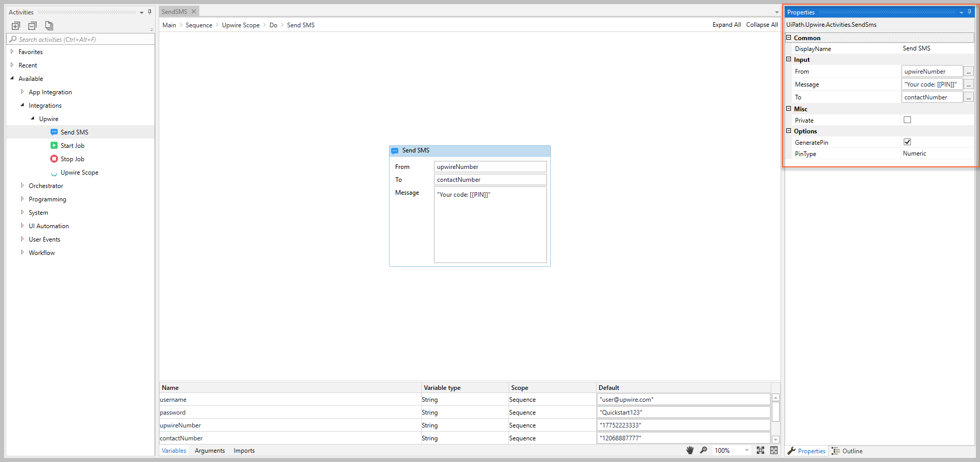Viewport: 980px width, 462px height.
Task: Collapse the Options properties section
Action: coord(788,131)
